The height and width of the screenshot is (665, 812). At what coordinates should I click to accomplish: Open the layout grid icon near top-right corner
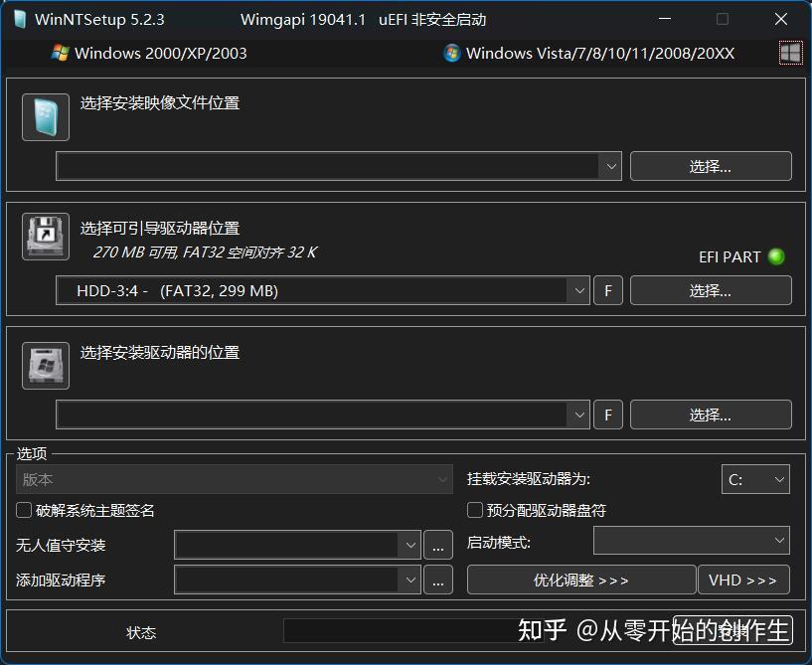(791, 53)
